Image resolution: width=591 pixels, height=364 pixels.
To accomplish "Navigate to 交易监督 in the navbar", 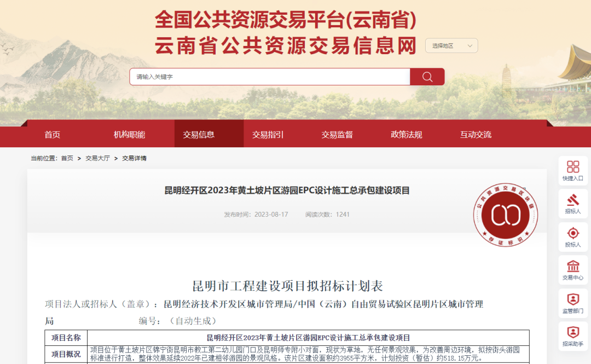I will 337,135.
